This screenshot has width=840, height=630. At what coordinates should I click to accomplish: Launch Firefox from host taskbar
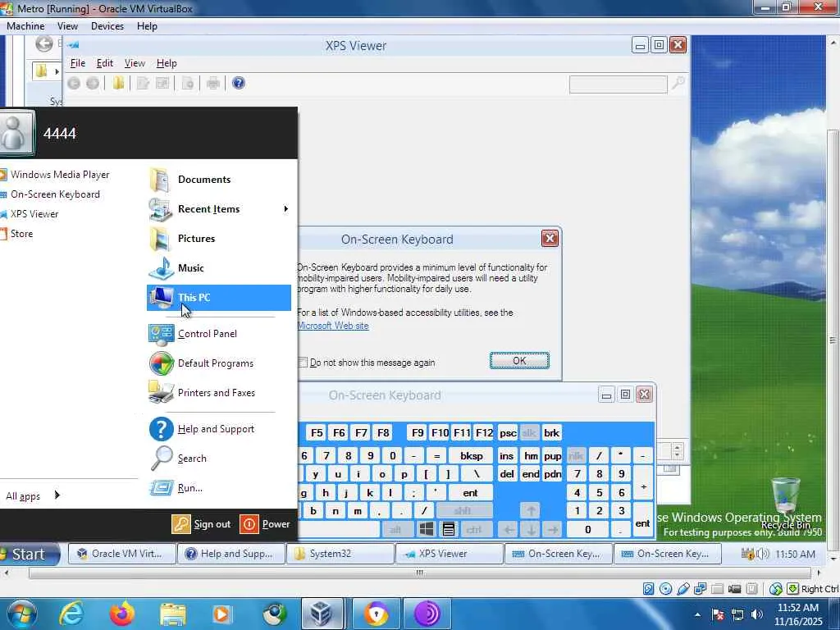(x=121, y=614)
